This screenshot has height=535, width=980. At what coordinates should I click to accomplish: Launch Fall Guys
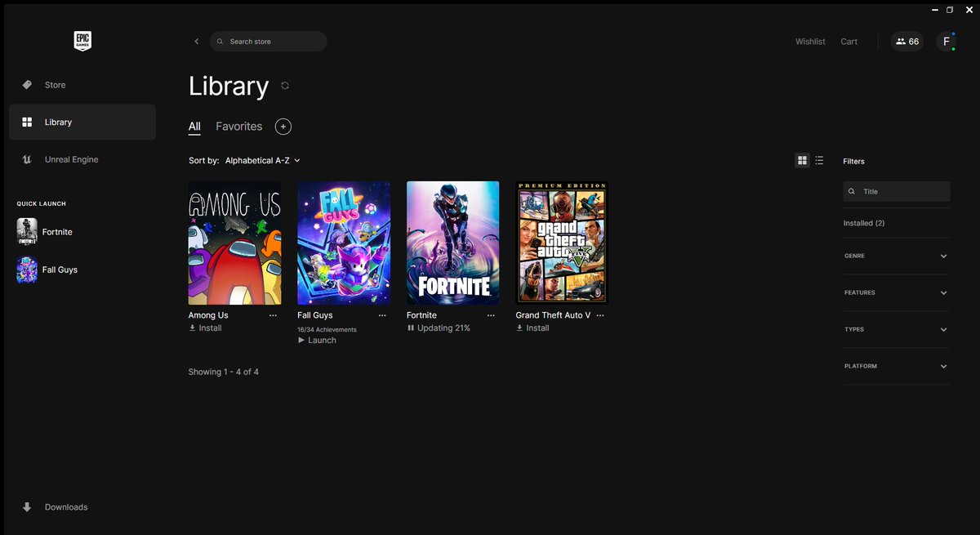[x=318, y=341]
